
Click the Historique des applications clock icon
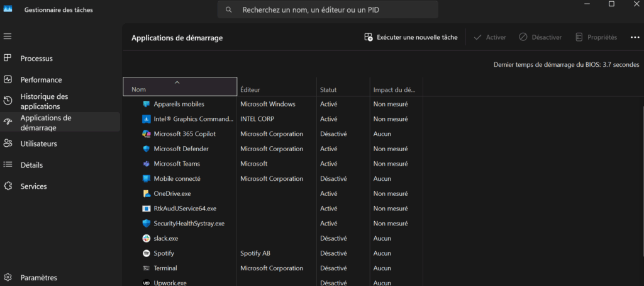pos(8,101)
